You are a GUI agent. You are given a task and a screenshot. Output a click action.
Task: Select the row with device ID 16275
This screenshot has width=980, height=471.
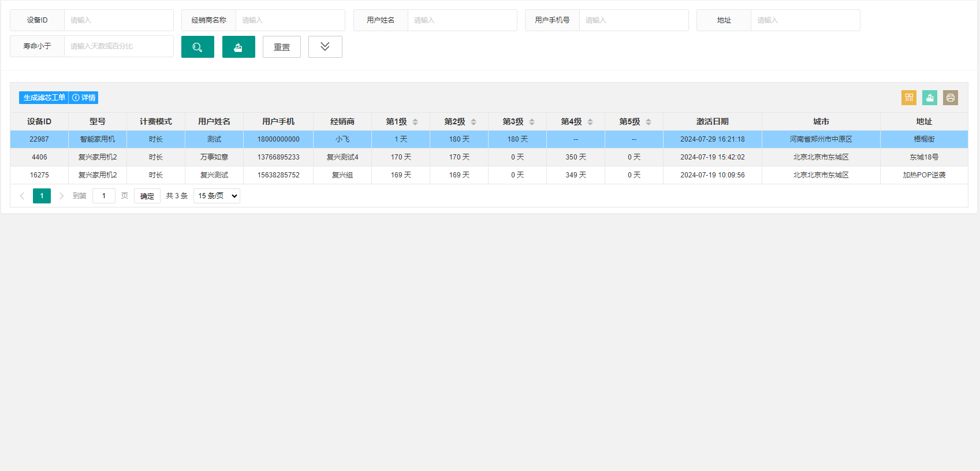tap(489, 175)
